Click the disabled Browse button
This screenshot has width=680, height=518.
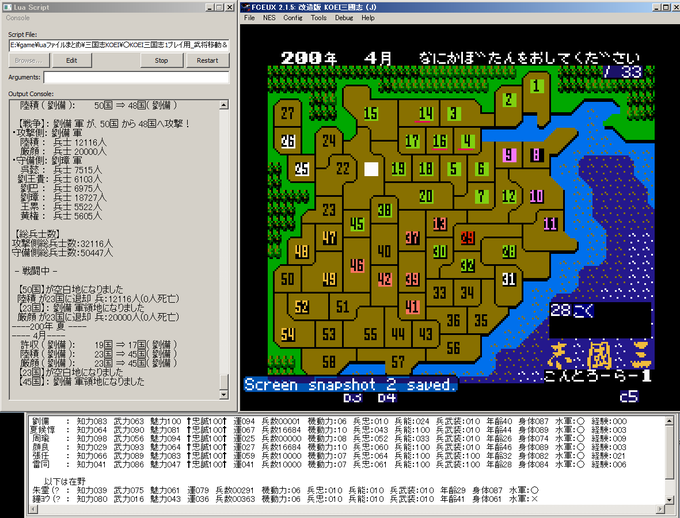pos(29,60)
